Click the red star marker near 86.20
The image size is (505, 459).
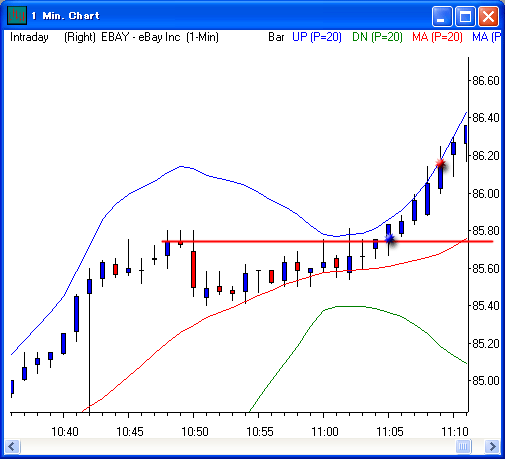[441, 163]
